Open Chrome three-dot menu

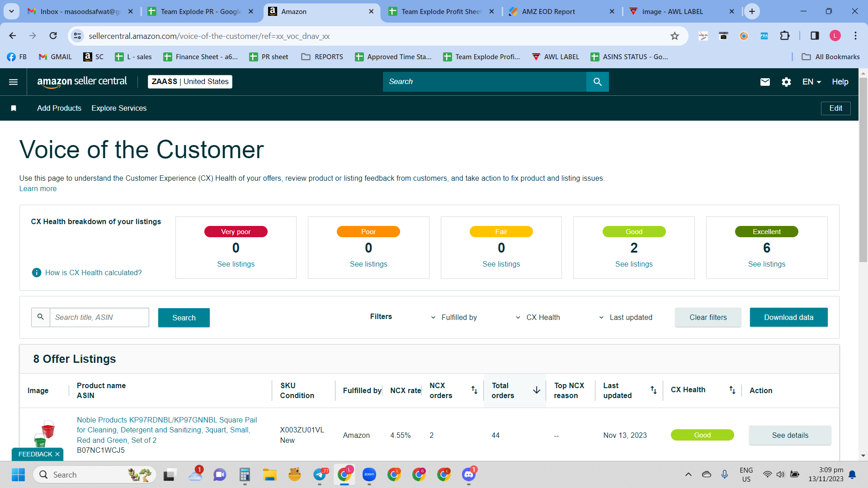[x=855, y=36]
